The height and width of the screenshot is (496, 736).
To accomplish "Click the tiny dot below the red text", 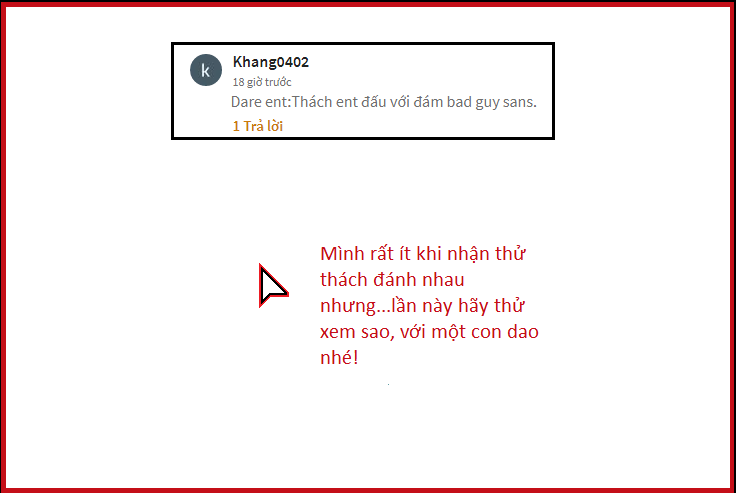I will pyautogui.click(x=388, y=384).
